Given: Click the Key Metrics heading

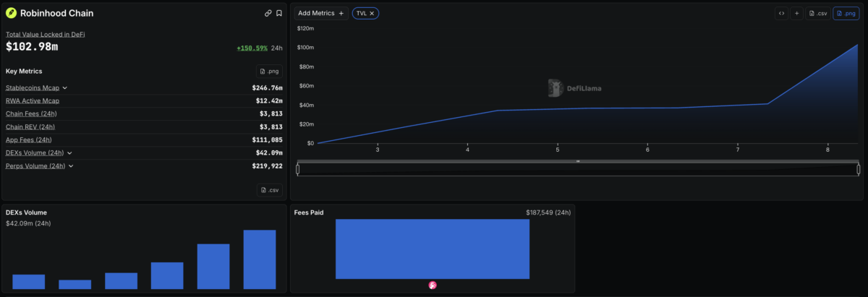Looking at the screenshot, I should click(24, 71).
